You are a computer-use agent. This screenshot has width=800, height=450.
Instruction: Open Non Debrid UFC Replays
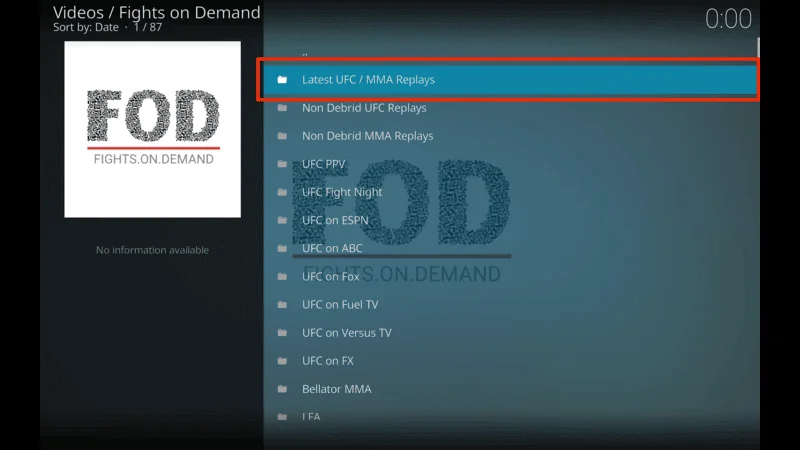pyautogui.click(x=510, y=108)
